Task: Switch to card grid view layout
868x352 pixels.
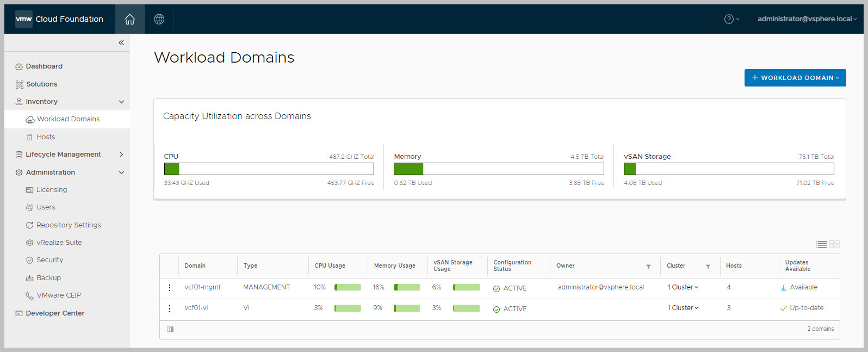Action: (834, 244)
